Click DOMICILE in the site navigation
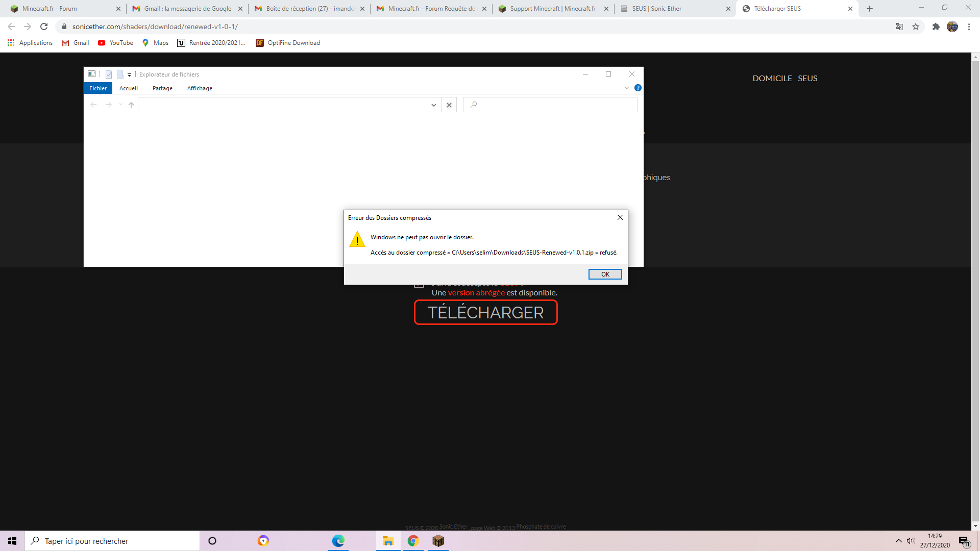Viewport: 980px width, 551px height. click(x=772, y=78)
